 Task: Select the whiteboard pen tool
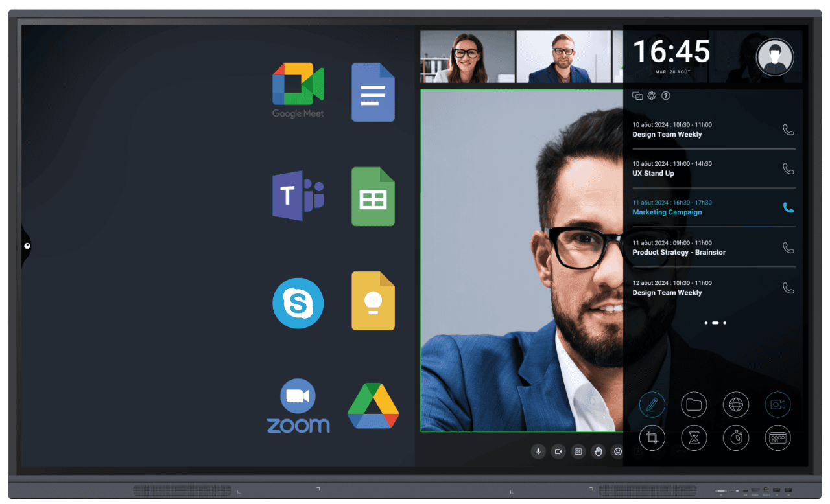click(652, 404)
